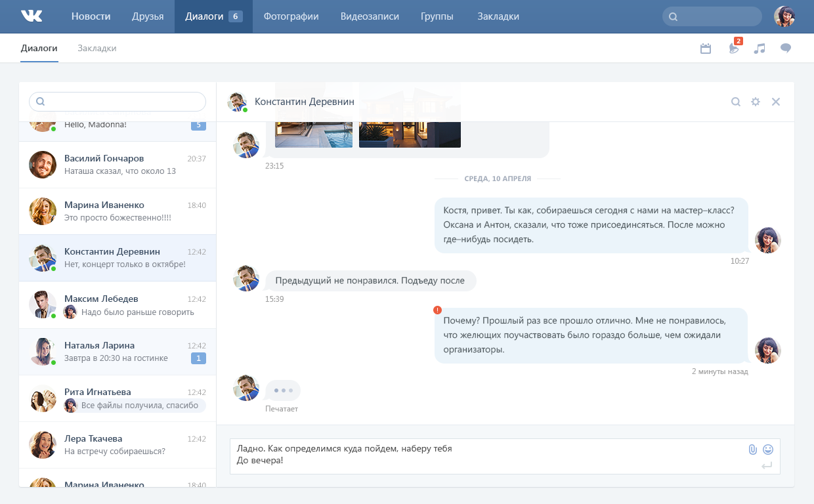Open Новости in top navigation
The width and height of the screenshot is (814, 504).
pyautogui.click(x=91, y=16)
